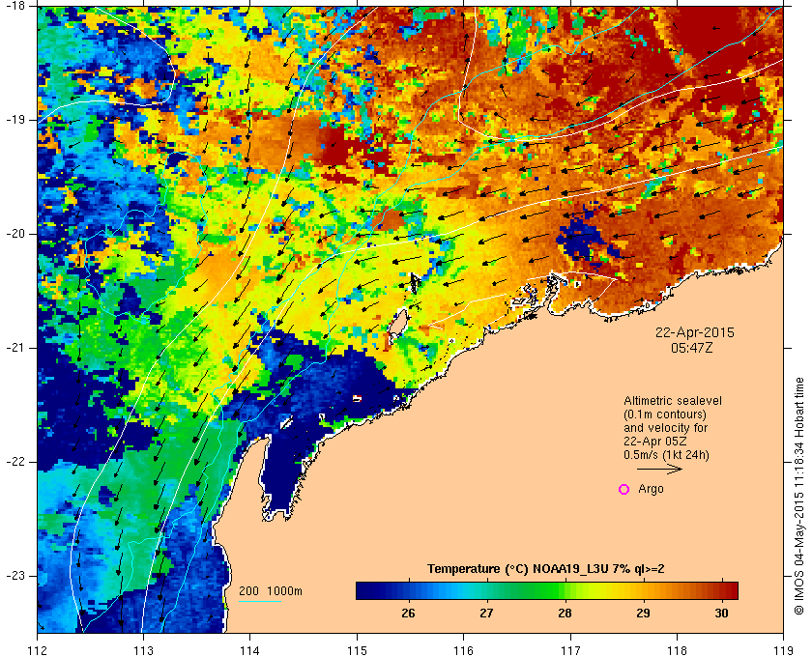Click the color bar value '26'
812x657 pixels.
point(408,613)
